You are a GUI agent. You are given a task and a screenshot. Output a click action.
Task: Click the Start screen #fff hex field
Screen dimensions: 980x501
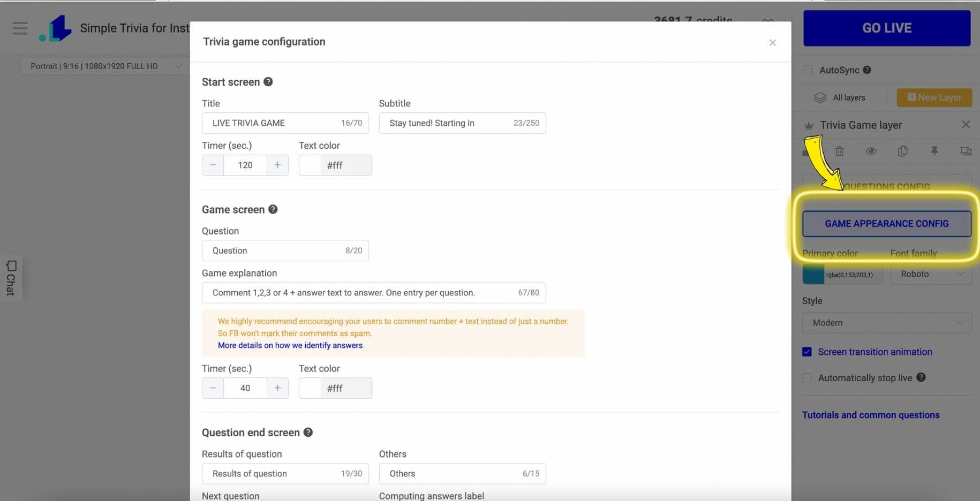[346, 165]
